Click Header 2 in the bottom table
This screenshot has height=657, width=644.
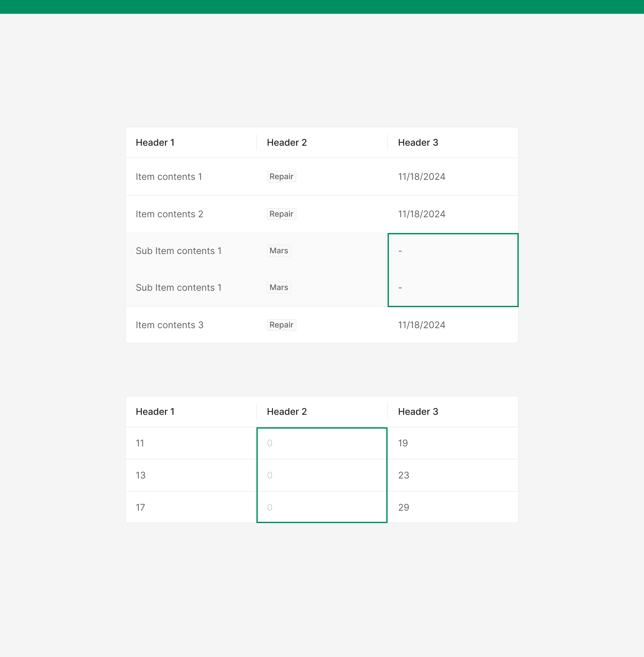pyautogui.click(x=287, y=412)
